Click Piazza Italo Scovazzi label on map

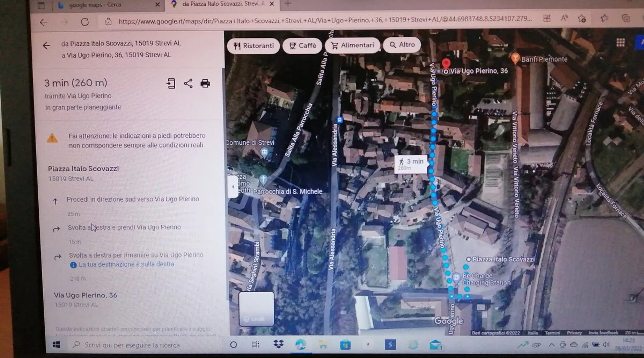[x=503, y=259]
